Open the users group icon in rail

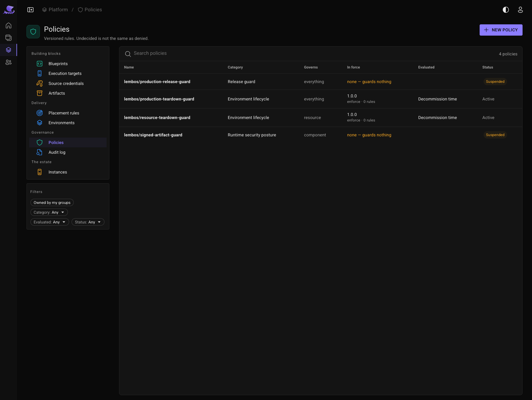pos(9,62)
